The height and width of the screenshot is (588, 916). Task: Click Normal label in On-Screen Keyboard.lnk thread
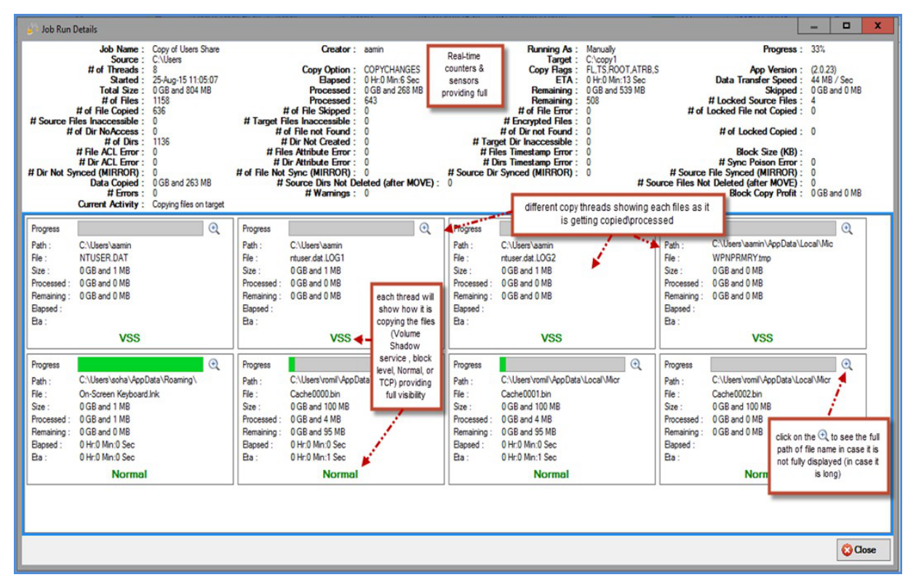point(130,474)
